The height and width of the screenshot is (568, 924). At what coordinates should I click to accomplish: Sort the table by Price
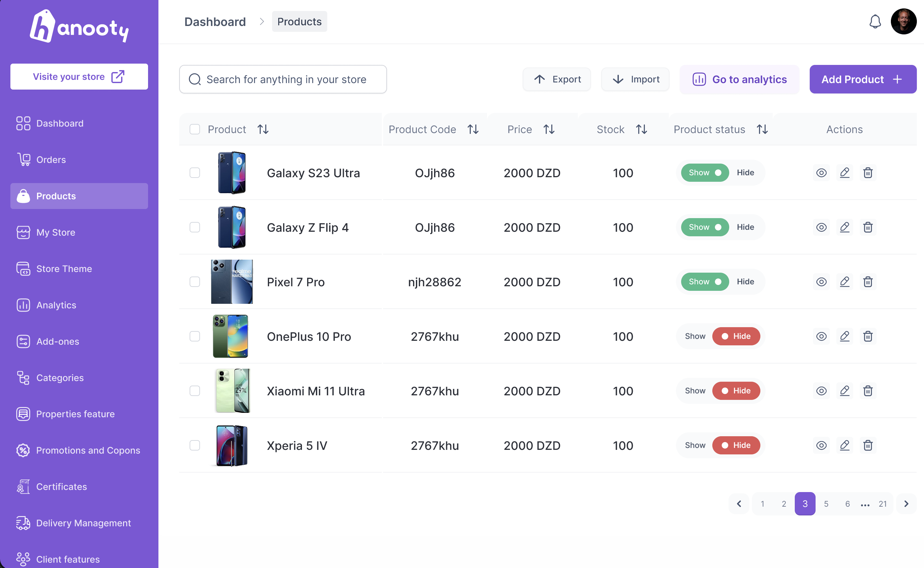coord(549,129)
